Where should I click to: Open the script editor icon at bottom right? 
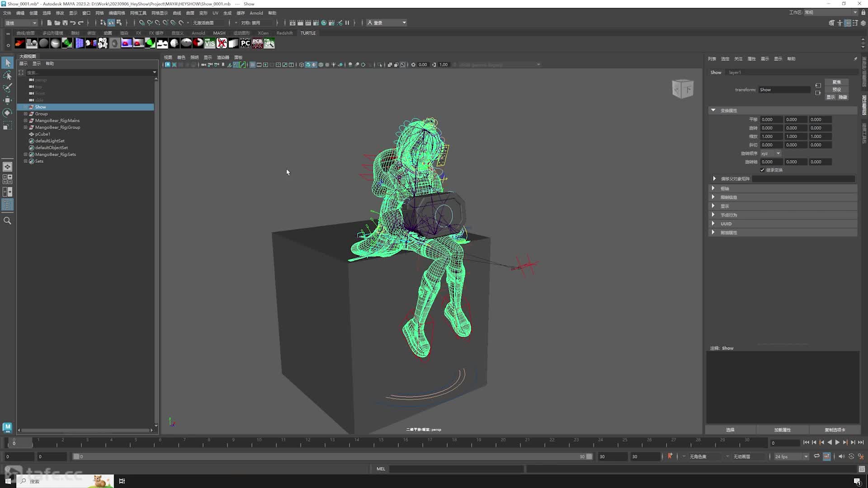tap(862, 469)
